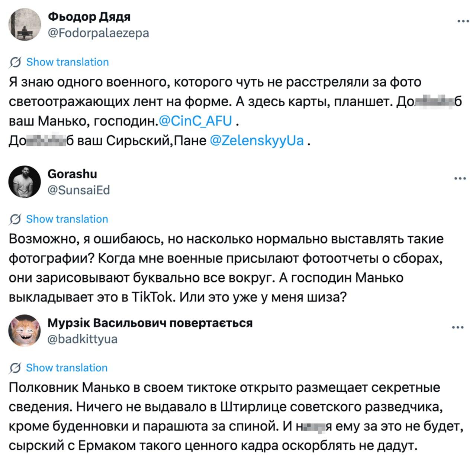This screenshot has width=476, height=463.
Task: Click the @Fodorpalaezepa handle
Action: point(99,33)
